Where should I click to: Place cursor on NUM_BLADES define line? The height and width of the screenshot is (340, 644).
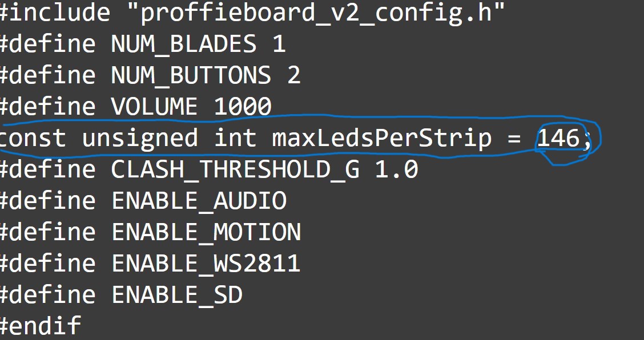pyautogui.click(x=143, y=43)
